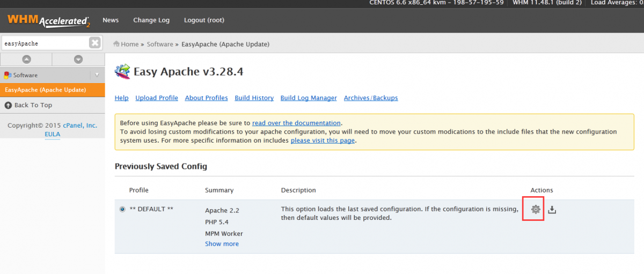Click the EasyApache (Apache Update) breadcrumb text
Image resolution: width=644 pixels, height=274 pixels.
[225, 44]
